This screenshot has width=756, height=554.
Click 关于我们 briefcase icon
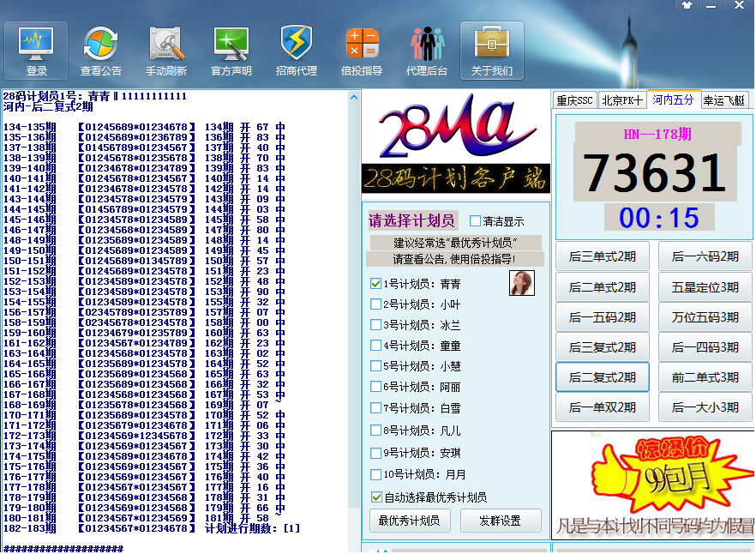492,43
